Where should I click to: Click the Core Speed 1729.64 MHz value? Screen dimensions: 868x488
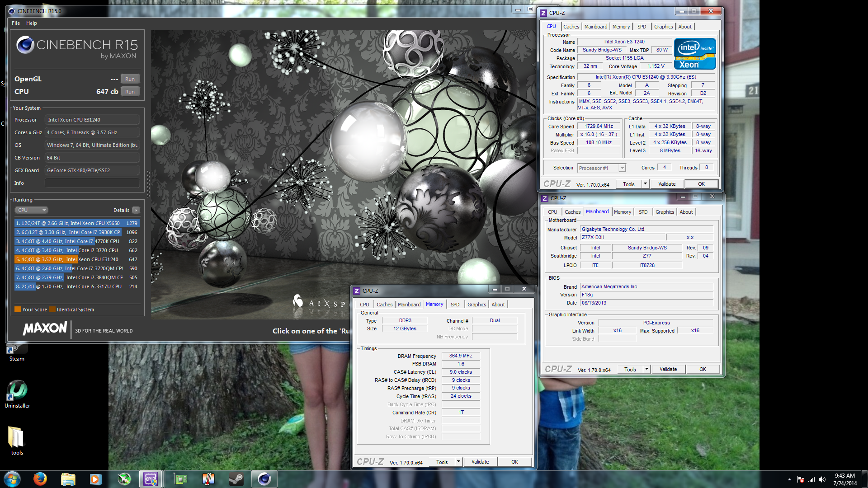[599, 127]
